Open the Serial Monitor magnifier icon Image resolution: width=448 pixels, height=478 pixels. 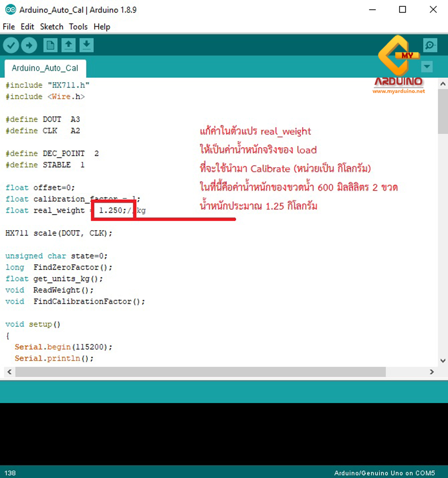pyautogui.click(x=430, y=45)
